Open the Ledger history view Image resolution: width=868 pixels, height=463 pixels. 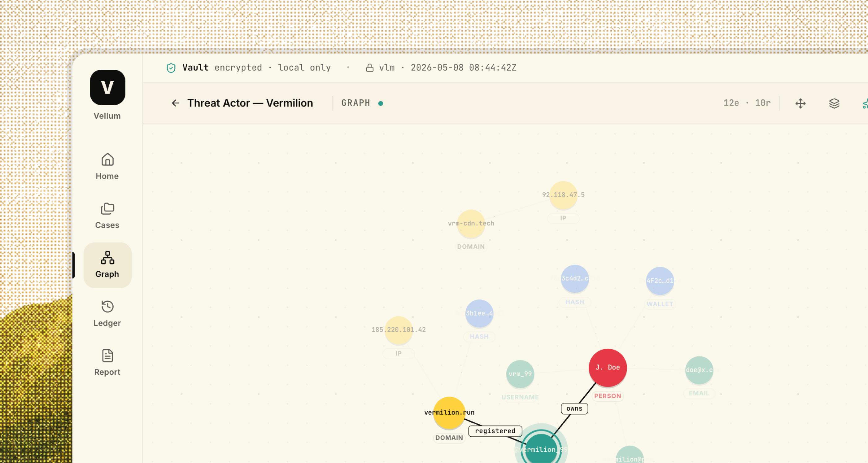coord(107,314)
